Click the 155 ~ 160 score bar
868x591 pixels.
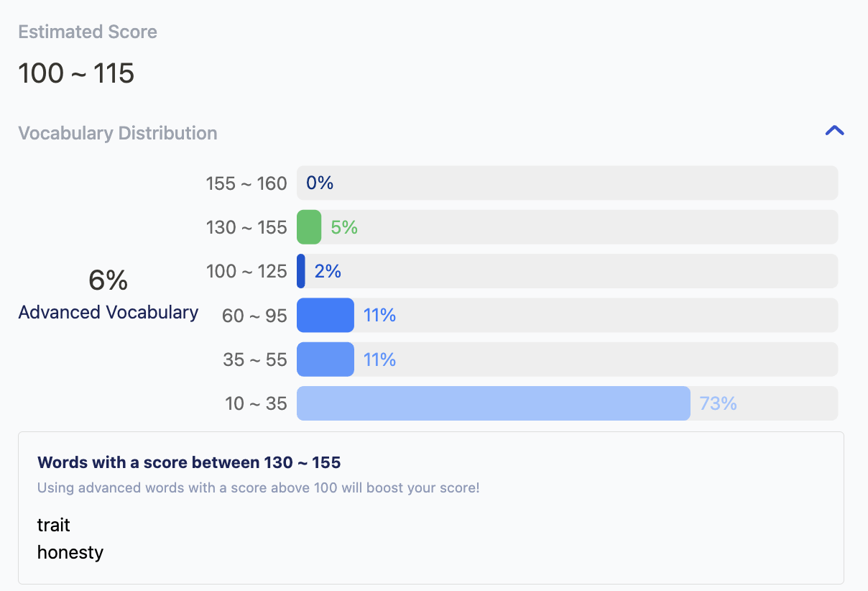coord(567,183)
